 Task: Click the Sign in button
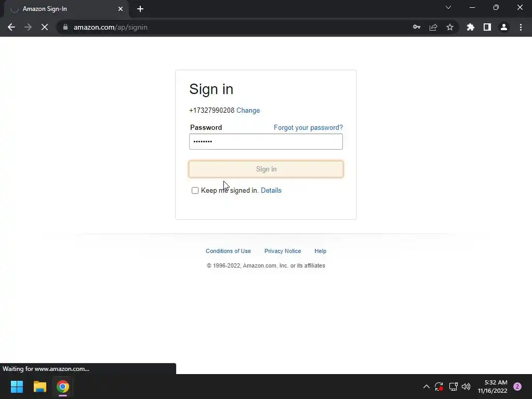coord(266,169)
